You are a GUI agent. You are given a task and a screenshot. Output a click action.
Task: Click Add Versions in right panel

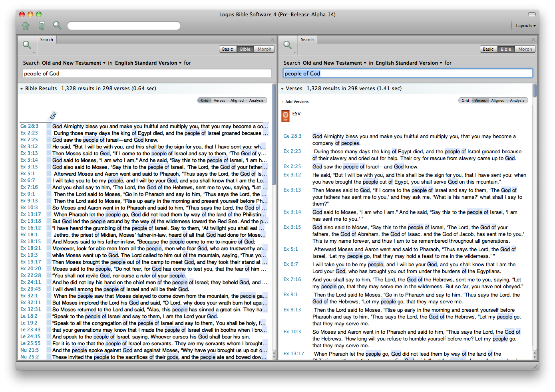[x=295, y=102]
